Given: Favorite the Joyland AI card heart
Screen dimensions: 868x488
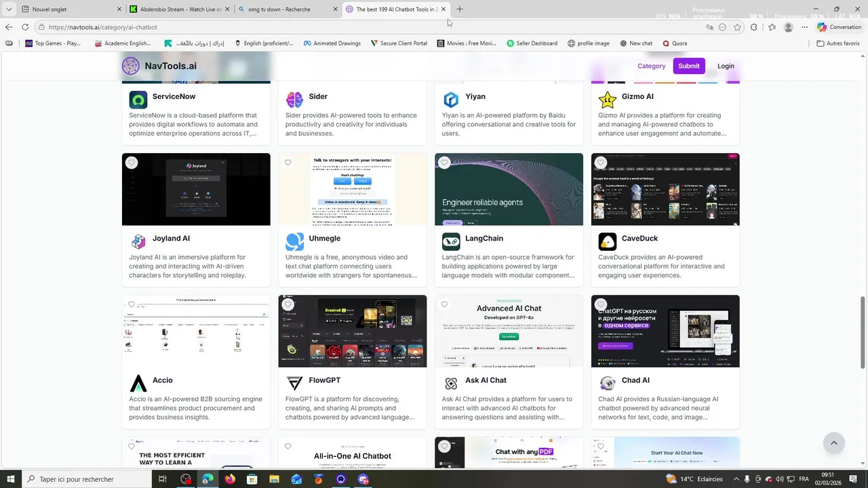Looking at the screenshot, I should click(132, 163).
